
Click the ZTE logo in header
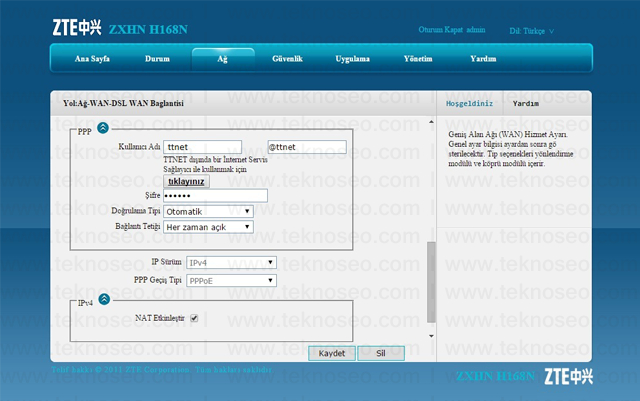click(77, 28)
